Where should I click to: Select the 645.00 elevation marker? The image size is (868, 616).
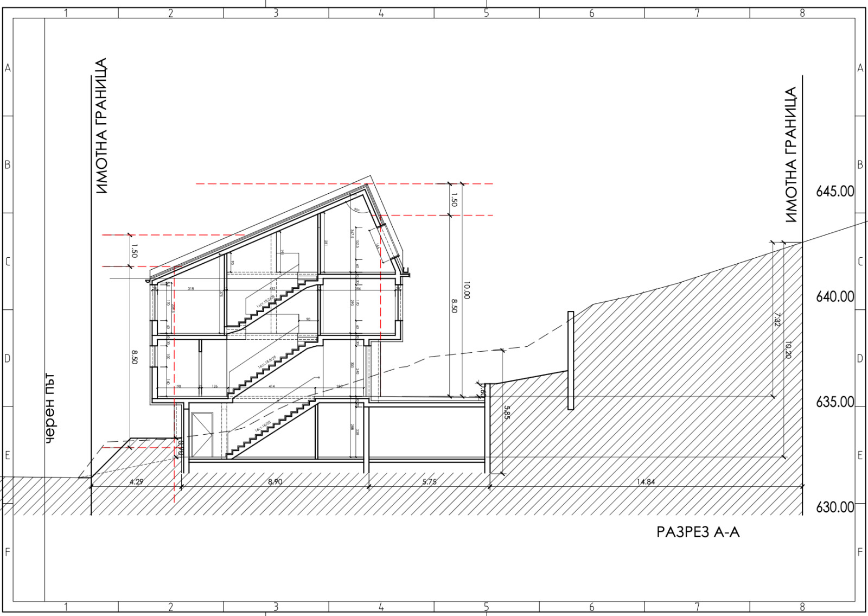click(834, 192)
